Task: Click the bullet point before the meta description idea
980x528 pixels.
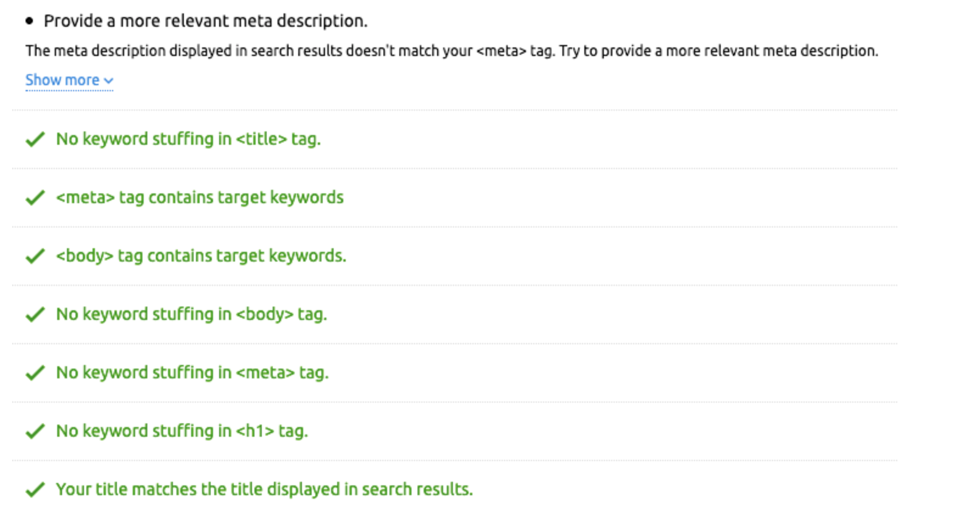Action: pyautogui.click(x=29, y=21)
